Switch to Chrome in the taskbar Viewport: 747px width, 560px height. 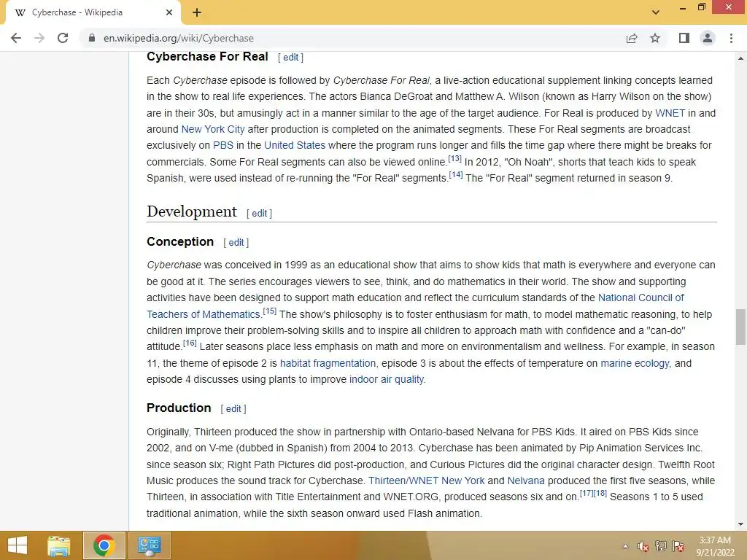[x=104, y=545]
